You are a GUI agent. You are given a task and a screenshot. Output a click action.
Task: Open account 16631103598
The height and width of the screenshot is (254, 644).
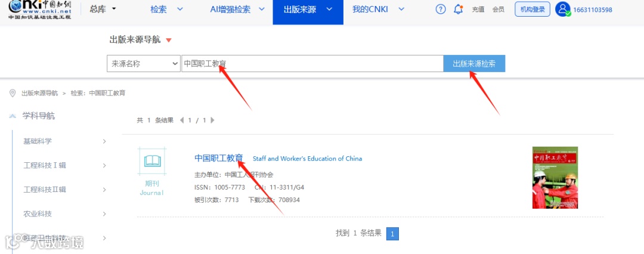click(593, 10)
